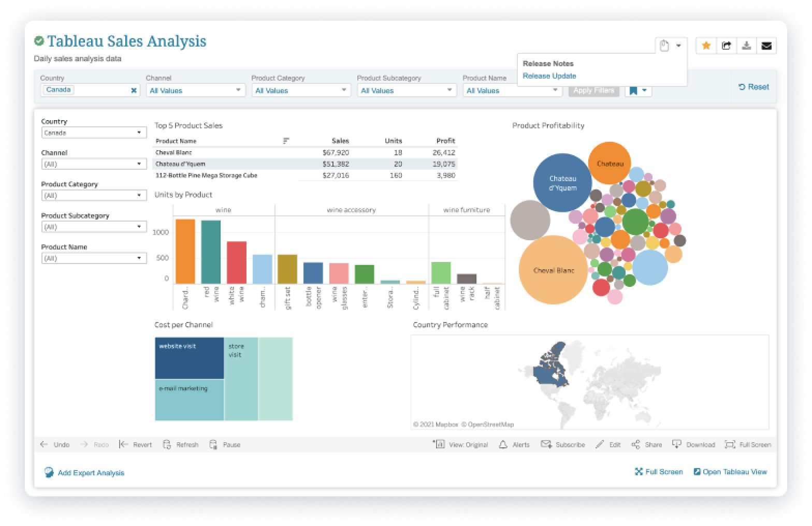812x526 pixels.
Task: Click the large Cheval Blanc bubble
Action: 554,270
